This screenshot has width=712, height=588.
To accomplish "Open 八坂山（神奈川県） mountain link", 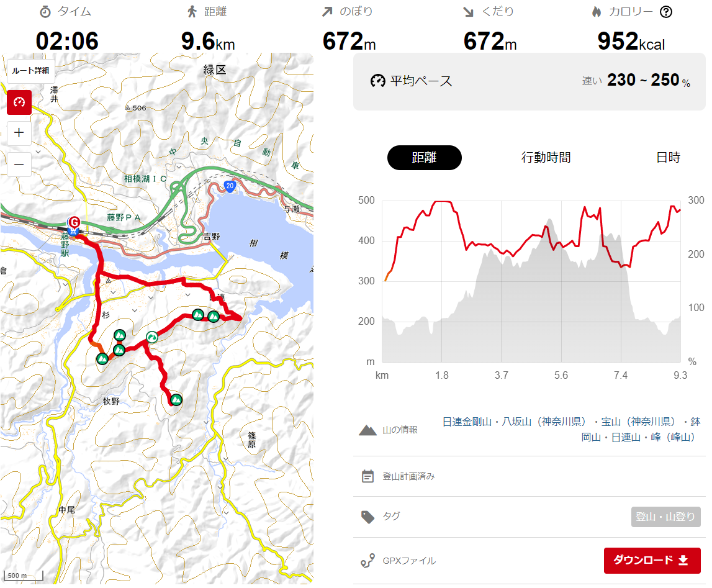I will (544, 422).
